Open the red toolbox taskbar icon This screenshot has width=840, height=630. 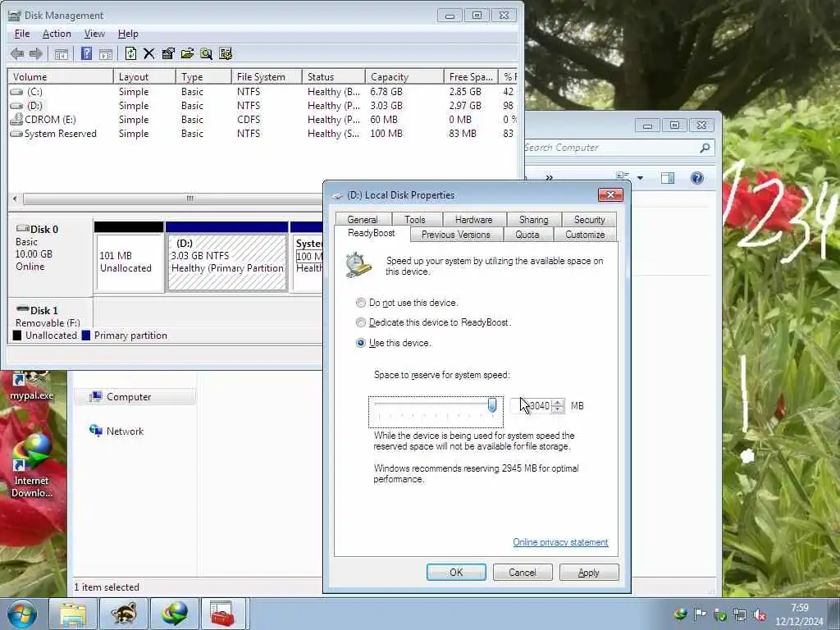tap(222, 614)
